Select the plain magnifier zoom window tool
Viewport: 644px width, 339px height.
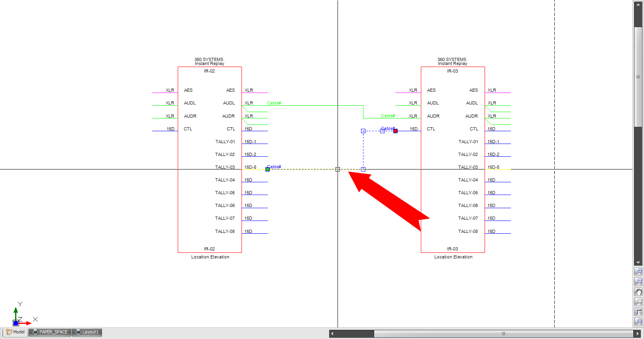pos(638,302)
